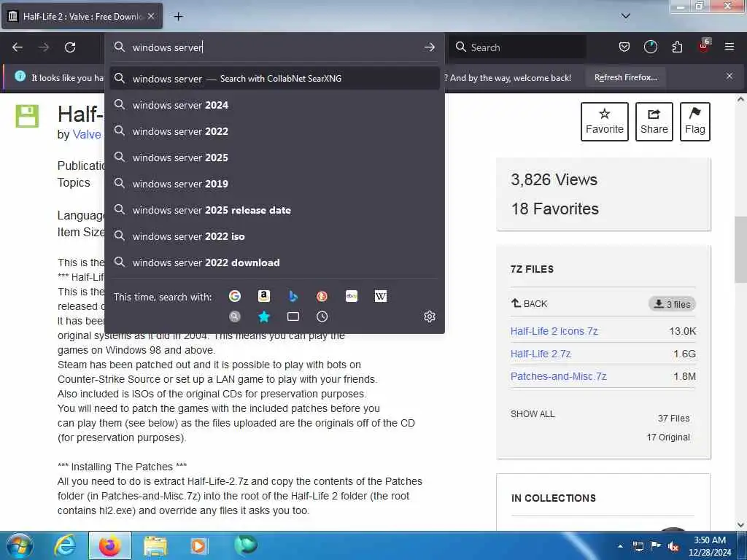Open the list all tabs dropdown arrow
Viewport: 747px width, 560px height.
(625, 16)
